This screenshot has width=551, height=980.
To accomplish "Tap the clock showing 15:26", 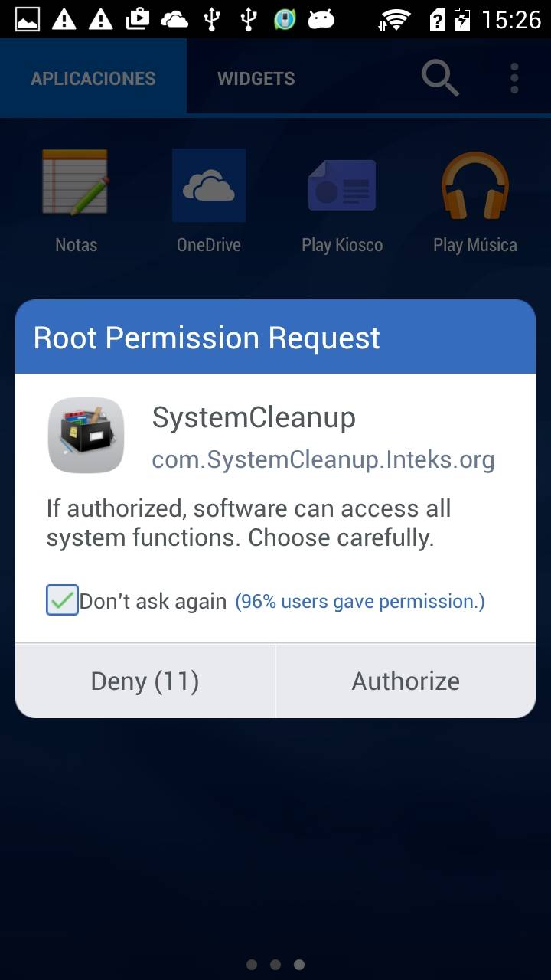I will pos(511,19).
